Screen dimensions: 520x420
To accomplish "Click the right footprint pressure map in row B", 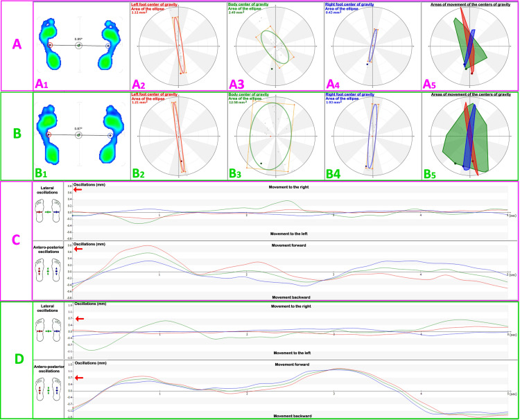I will [112, 135].
